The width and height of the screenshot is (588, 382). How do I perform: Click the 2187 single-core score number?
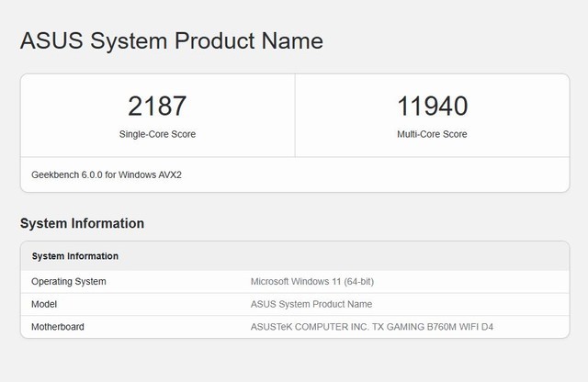click(x=157, y=106)
